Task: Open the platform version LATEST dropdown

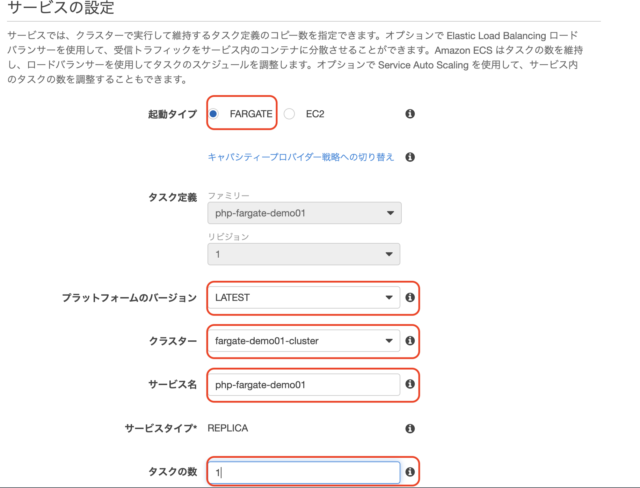Action: pyautogui.click(x=304, y=297)
